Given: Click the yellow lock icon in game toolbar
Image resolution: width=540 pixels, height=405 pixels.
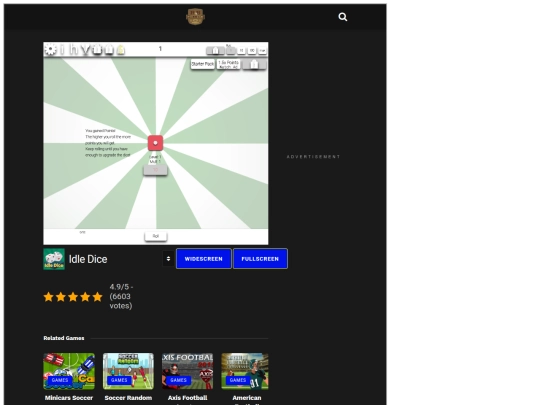Looking at the screenshot, I should [x=121, y=50].
